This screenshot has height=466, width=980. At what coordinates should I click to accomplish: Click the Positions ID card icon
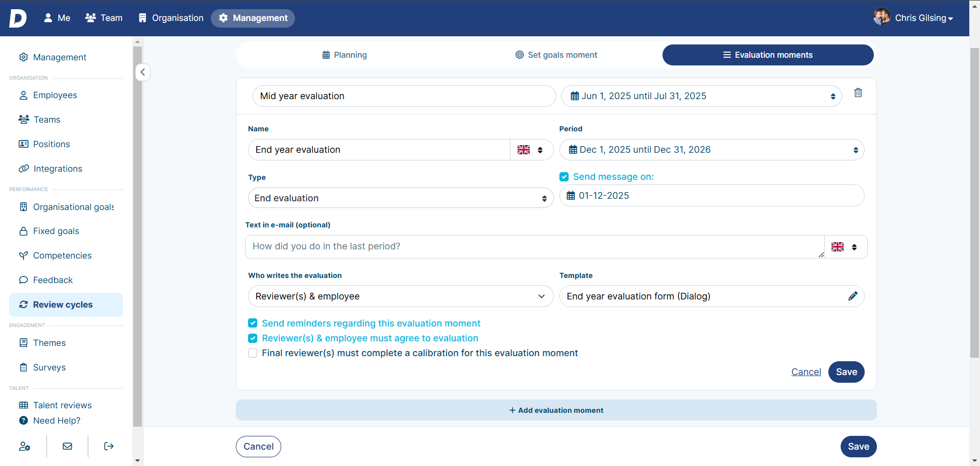(23, 144)
